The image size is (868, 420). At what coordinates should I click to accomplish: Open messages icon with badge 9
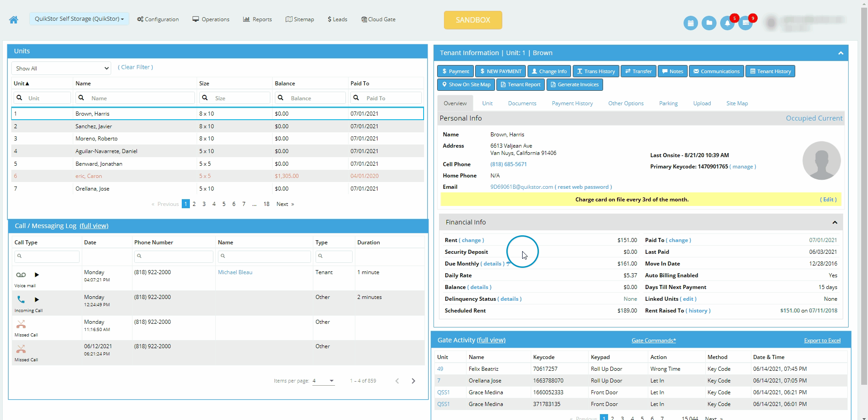pyautogui.click(x=746, y=23)
